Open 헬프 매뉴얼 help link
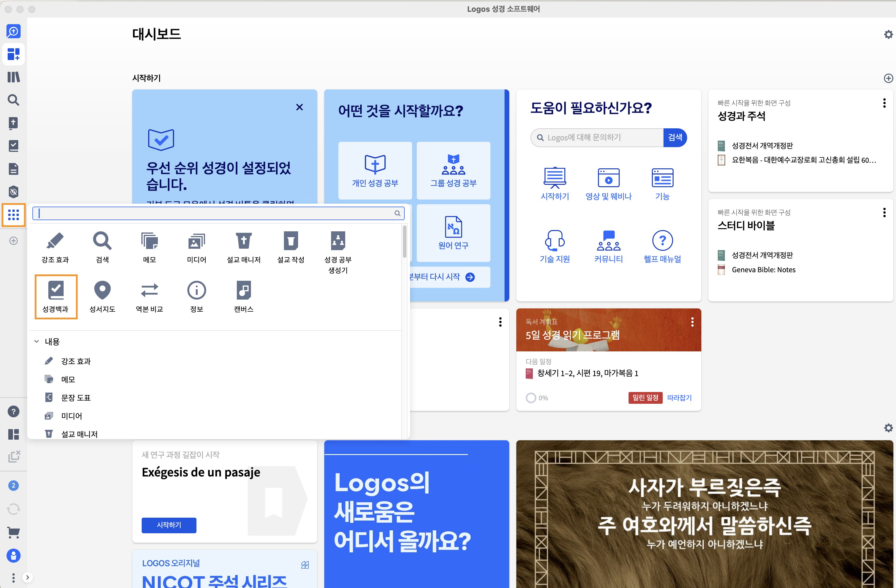The width and height of the screenshot is (896, 588). (x=662, y=247)
